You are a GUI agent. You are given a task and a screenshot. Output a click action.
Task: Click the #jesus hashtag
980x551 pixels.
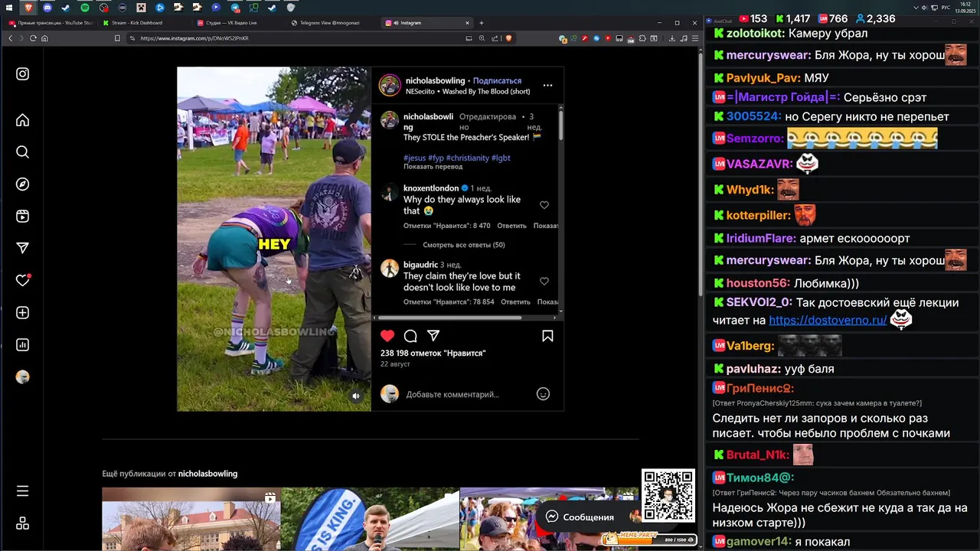coord(414,158)
